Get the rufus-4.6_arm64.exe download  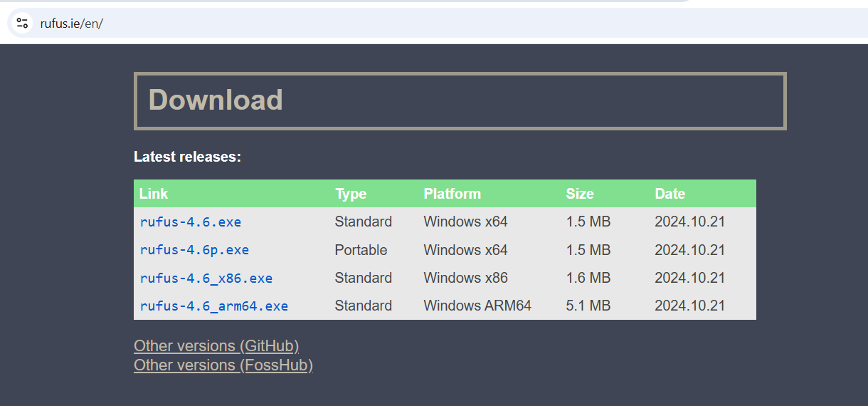(x=214, y=306)
